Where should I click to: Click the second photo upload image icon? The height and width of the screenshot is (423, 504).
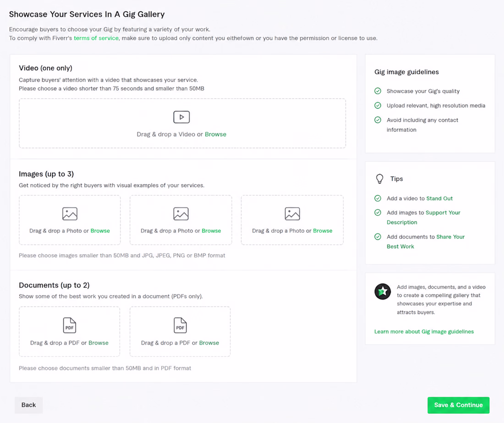[x=181, y=214]
